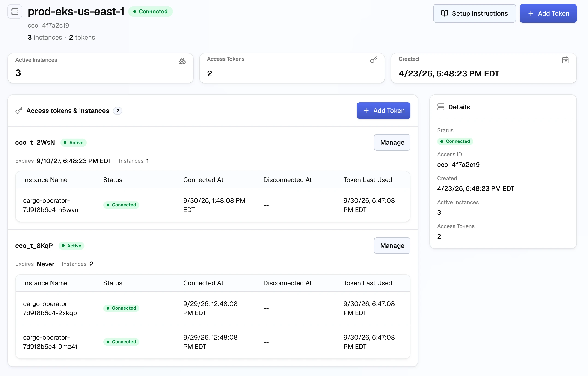Click Add Token in the tokens panel
Screen dimensions: 588x376
tap(383, 111)
